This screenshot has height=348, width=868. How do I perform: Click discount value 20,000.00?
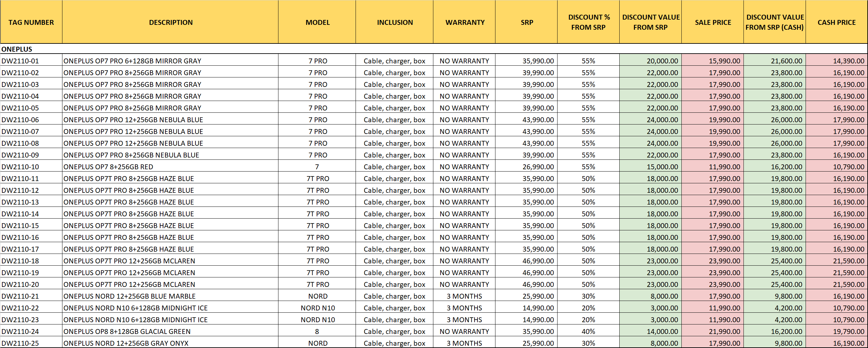pyautogui.click(x=650, y=61)
